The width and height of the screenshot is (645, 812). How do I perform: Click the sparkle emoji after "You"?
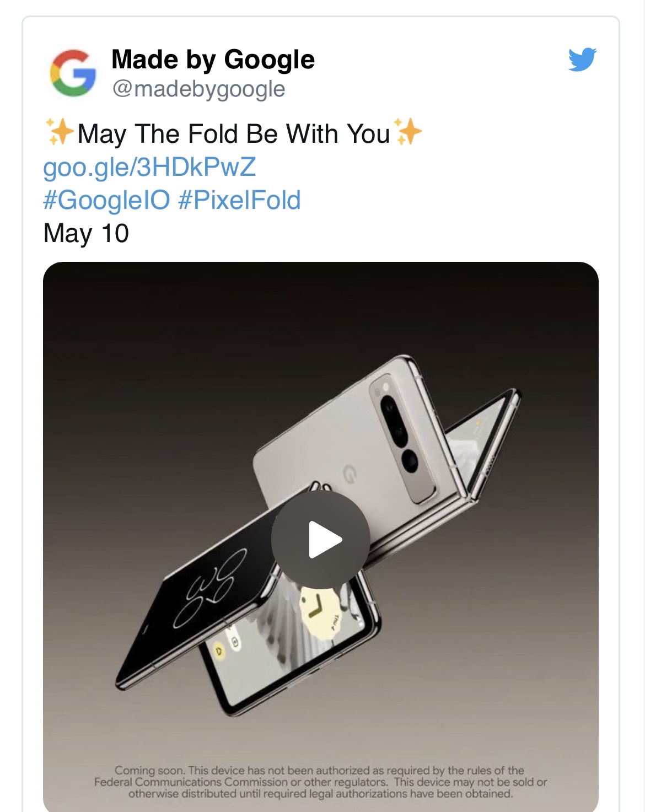(408, 132)
